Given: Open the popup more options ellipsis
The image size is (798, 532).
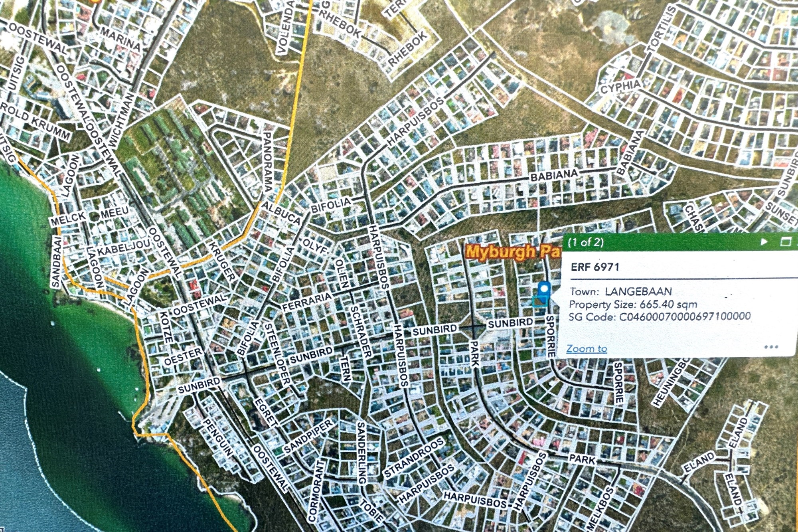Looking at the screenshot, I should (771, 347).
